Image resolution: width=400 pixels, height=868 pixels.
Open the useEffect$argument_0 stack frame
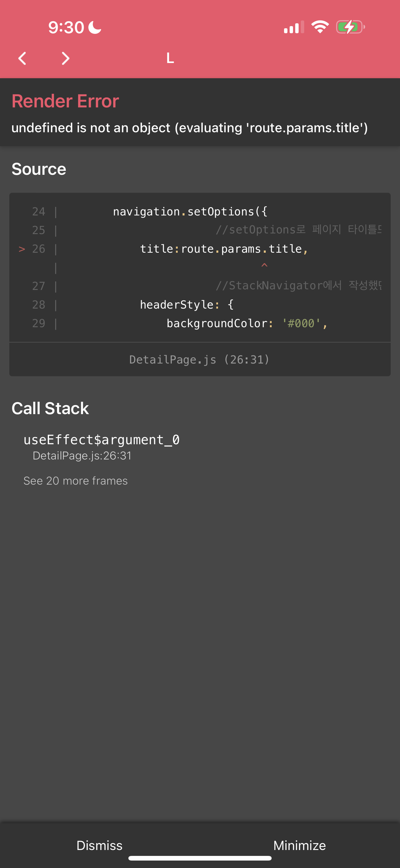101,440
